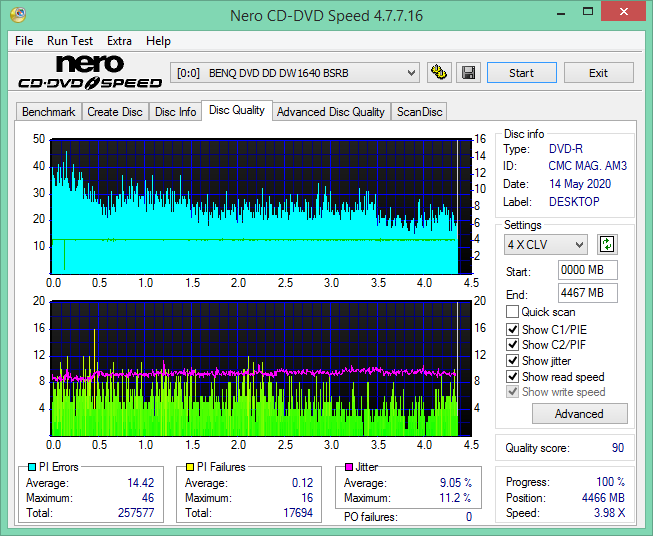Click the Speed value 3.98 X
Viewport: 653px width, 536px height.
pyautogui.click(x=609, y=513)
